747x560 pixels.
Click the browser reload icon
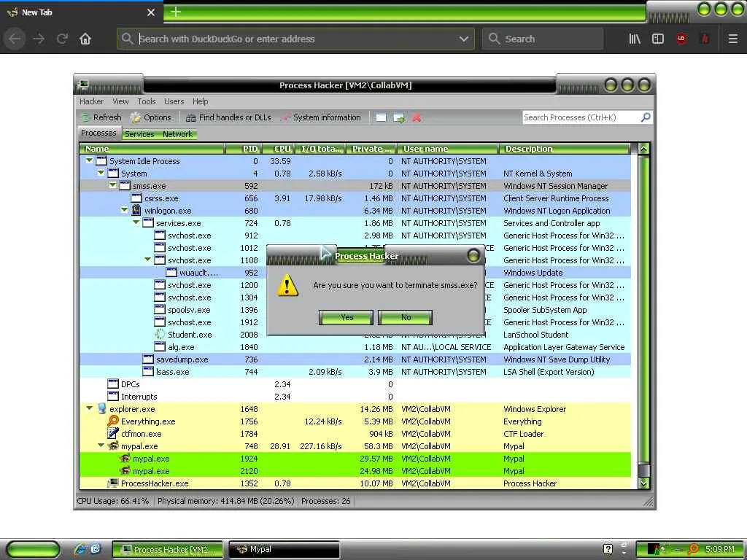(x=62, y=39)
